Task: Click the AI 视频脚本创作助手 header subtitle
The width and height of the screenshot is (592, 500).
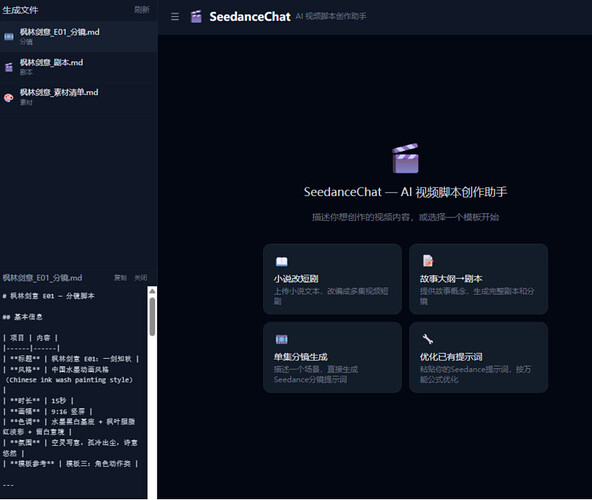Action: [331, 16]
